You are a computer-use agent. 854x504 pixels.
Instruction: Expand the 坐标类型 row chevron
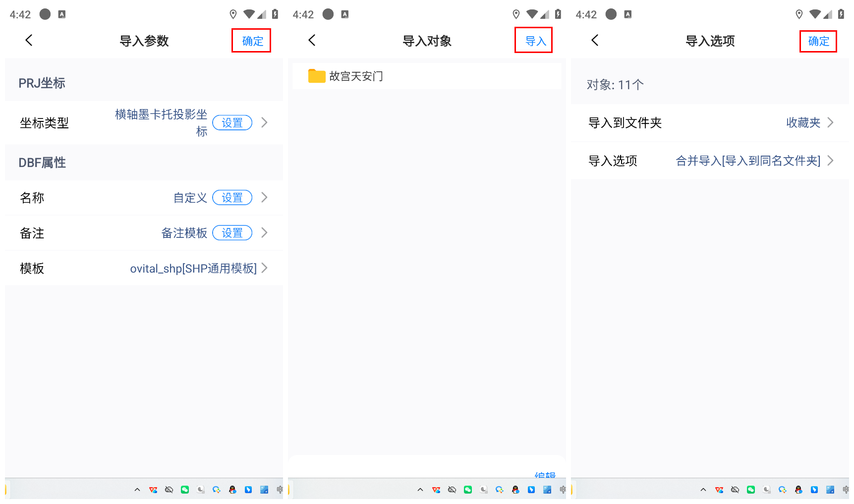(264, 122)
